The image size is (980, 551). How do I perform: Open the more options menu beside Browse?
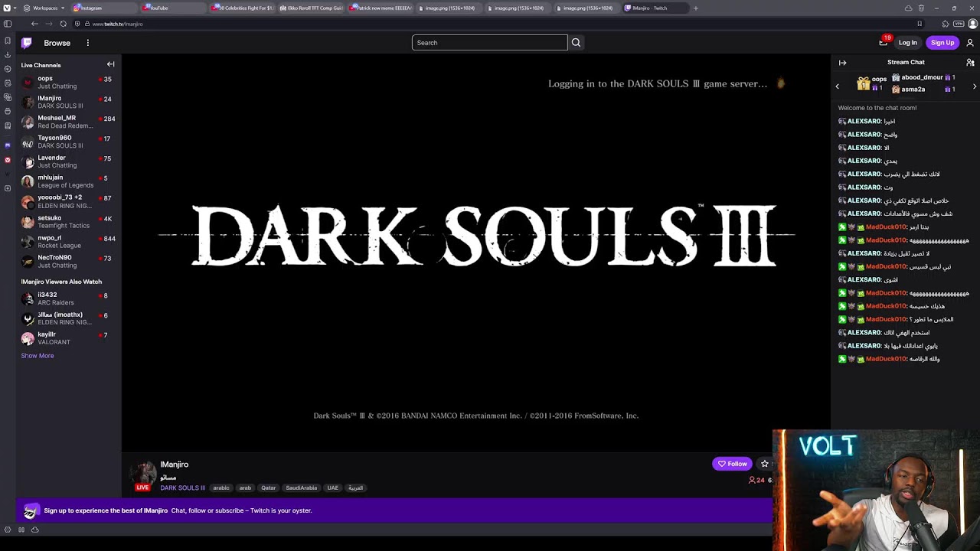88,43
